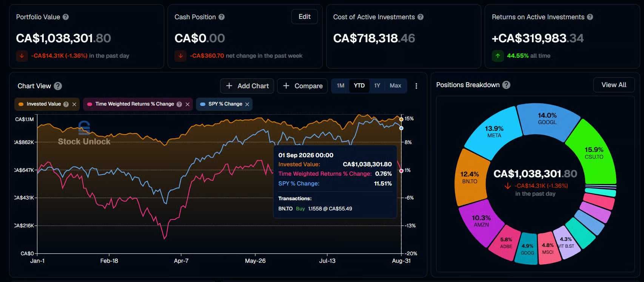Viewport: 644px width, 282px height.
Task: Switch chart range to Max
Action: [x=395, y=86]
